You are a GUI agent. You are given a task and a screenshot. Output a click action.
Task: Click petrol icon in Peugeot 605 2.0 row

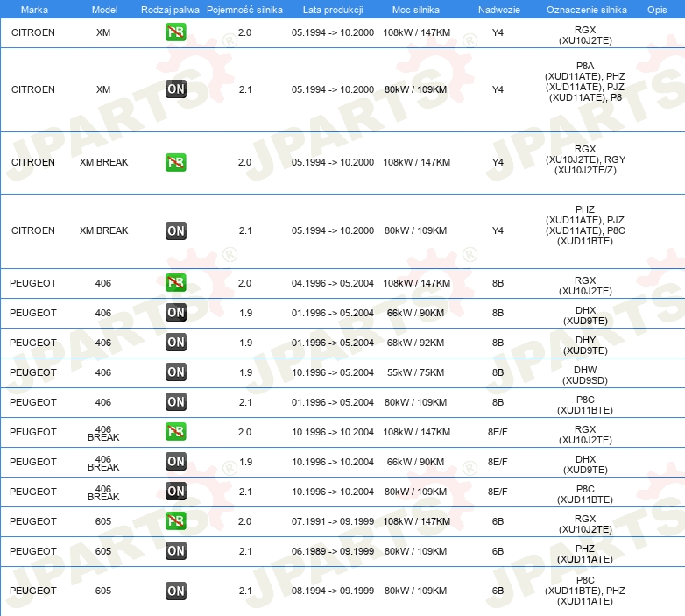(175, 521)
